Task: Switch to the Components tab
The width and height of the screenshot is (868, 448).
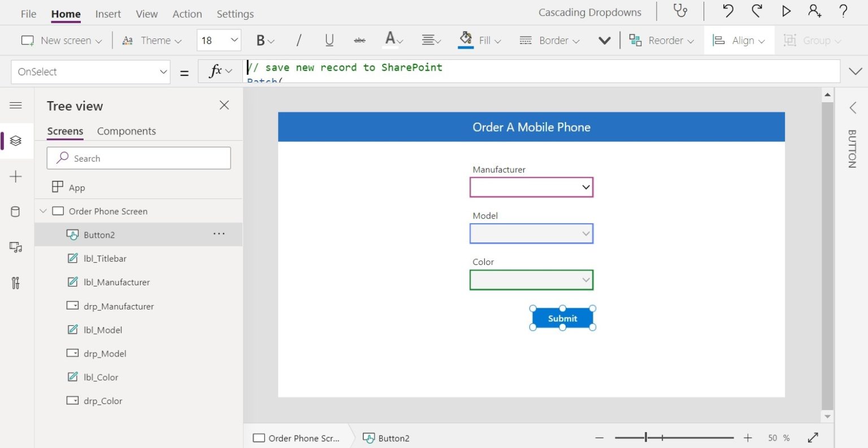Action: [126, 131]
